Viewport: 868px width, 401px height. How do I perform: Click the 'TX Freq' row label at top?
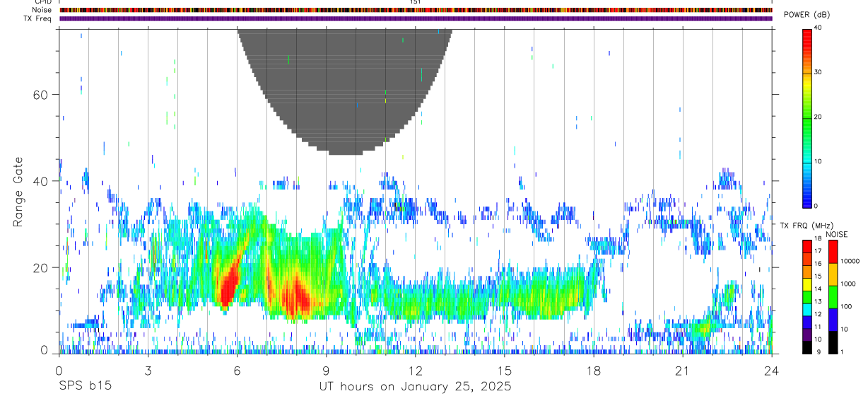point(38,18)
